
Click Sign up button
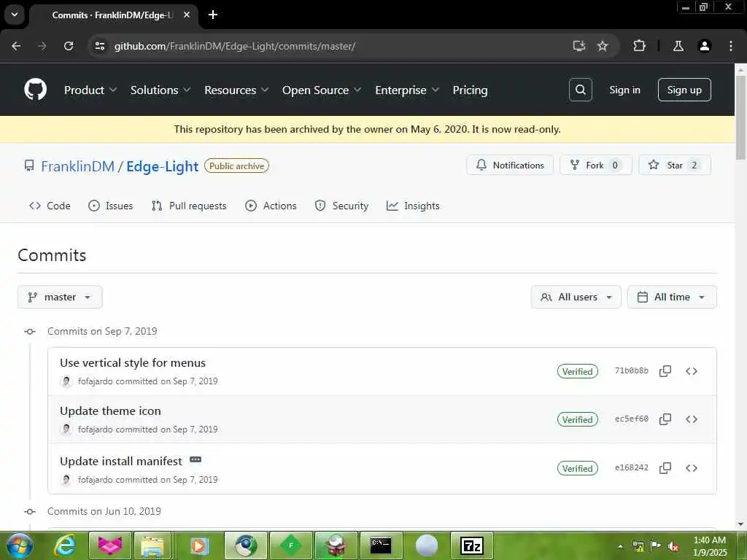coord(684,90)
